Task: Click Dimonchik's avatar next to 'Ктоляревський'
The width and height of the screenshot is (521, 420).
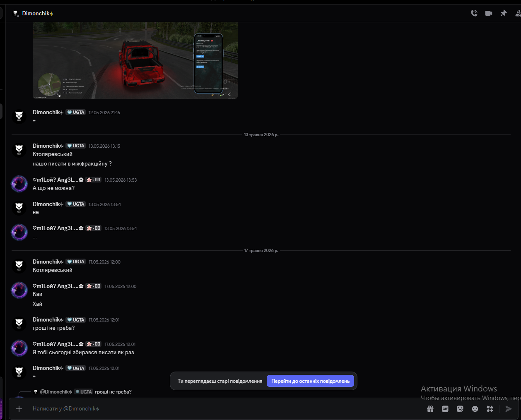Action: click(19, 150)
